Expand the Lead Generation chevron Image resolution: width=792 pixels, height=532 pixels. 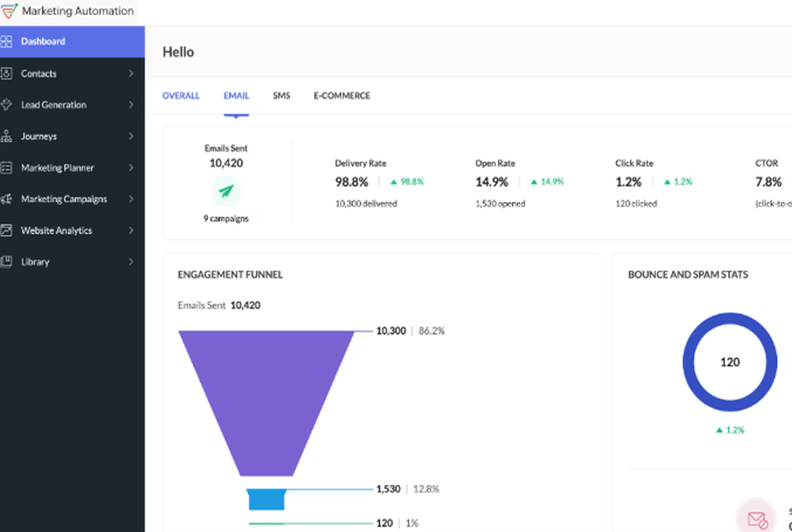point(131,105)
